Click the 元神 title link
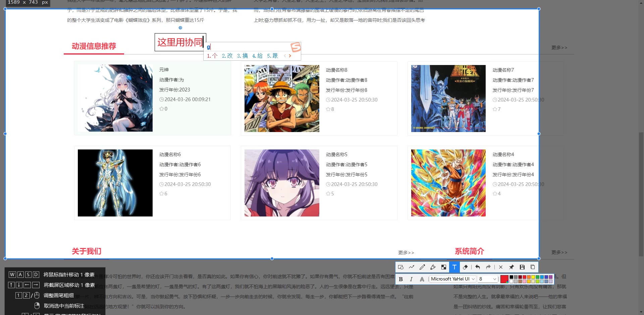Screen dimensions: 644x315 164,70
